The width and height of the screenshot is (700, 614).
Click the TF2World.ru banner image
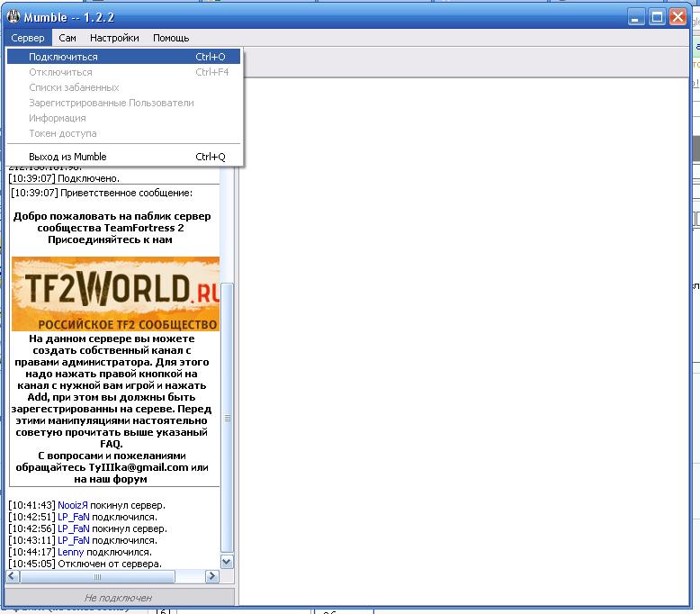[x=116, y=293]
